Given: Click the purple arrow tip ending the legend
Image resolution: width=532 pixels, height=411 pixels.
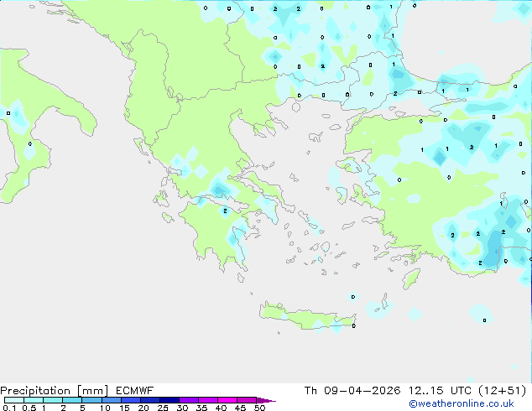Looking at the screenshot, I should tap(266, 400).
